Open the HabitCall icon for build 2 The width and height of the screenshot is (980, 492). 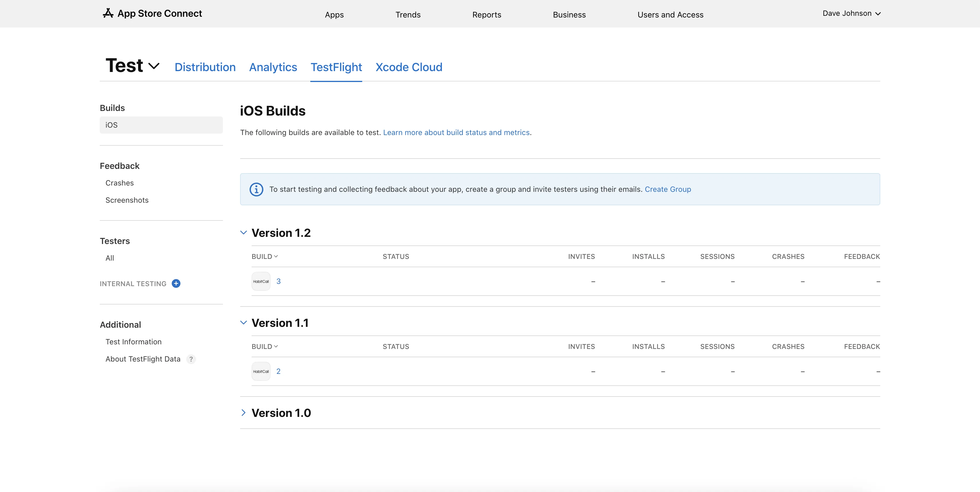[261, 371]
